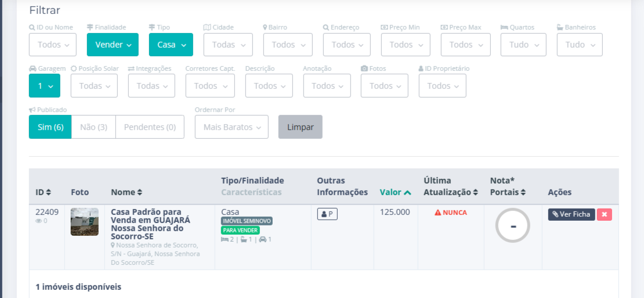Switch to 'Não (3)' published filter
This screenshot has height=298, width=644.
click(93, 127)
